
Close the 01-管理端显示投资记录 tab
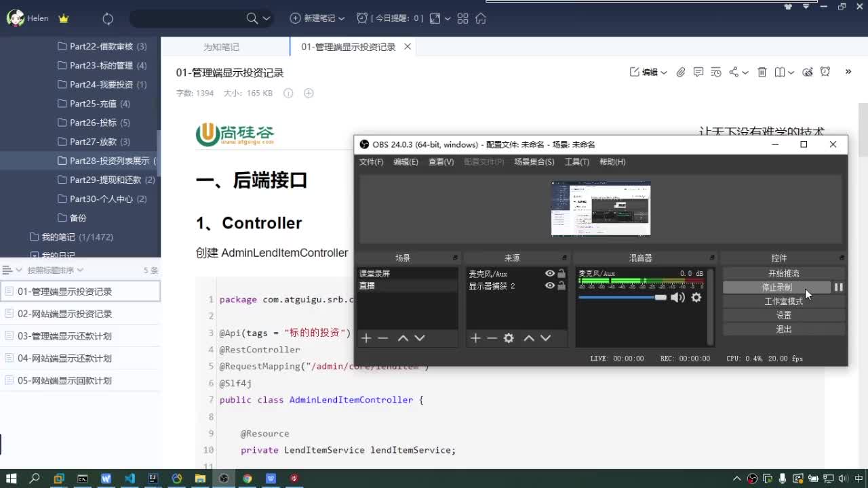[408, 47]
